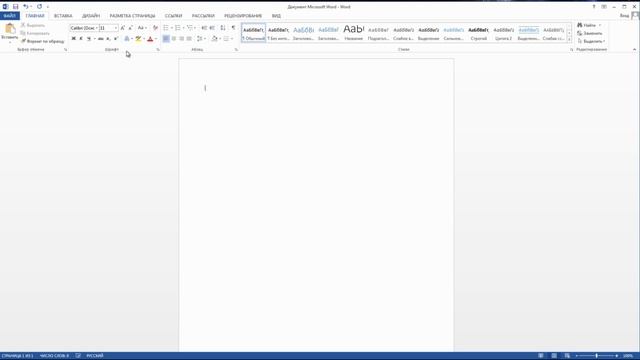640x360 pixels.
Task: Click the Paste (Вставить) clipboard icon
Action: point(10,29)
